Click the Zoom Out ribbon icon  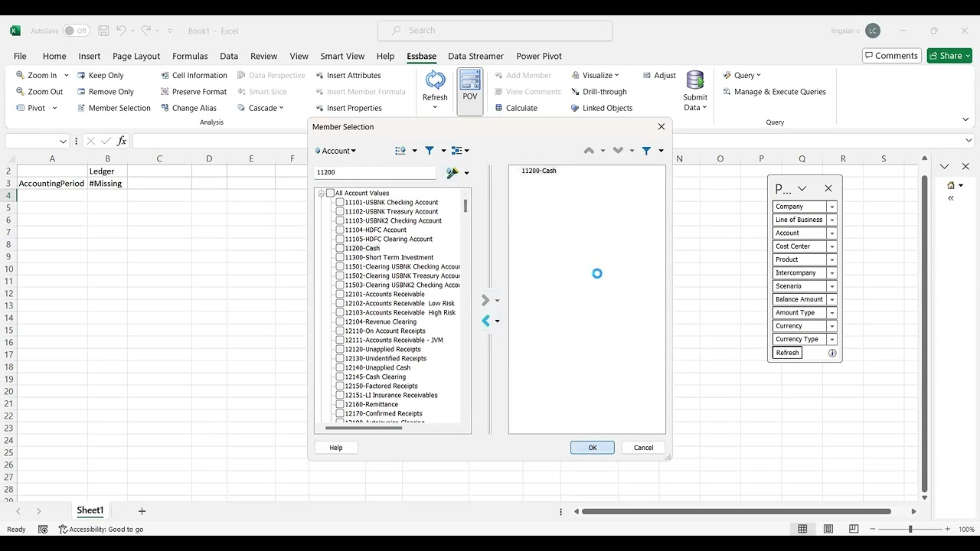[x=20, y=91]
